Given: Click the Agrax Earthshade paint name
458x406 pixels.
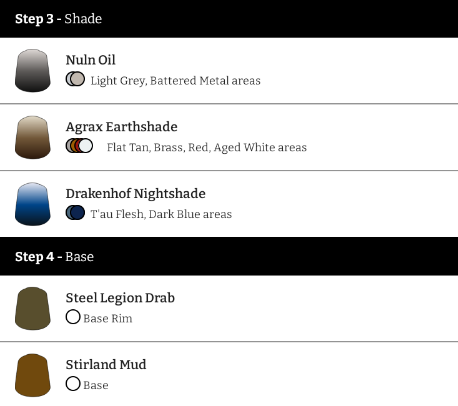Looking at the screenshot, I should (122, 127).
